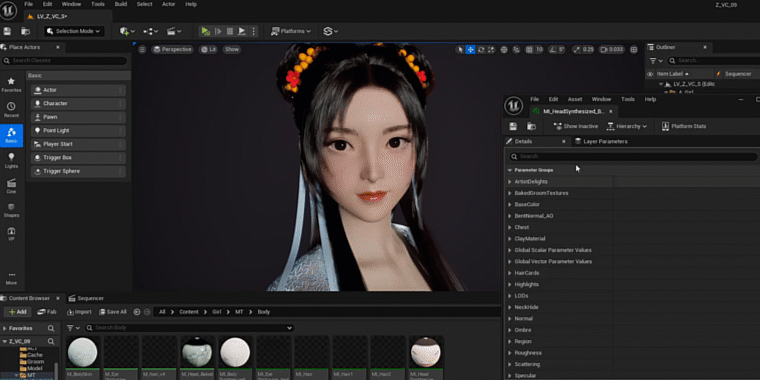Toggle rotation angle snapping
Screen dimensions: 760x380
pos(552,49)
